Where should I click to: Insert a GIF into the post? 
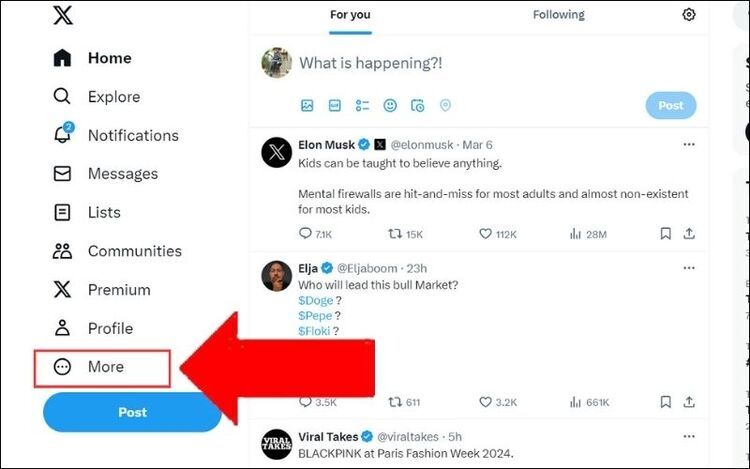point(335,105)
